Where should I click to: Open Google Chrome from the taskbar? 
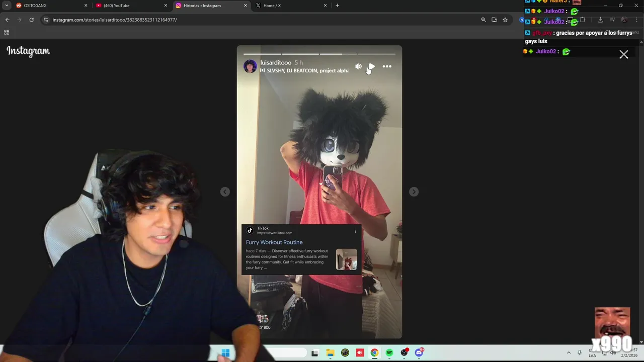click(x=374, y=353)
